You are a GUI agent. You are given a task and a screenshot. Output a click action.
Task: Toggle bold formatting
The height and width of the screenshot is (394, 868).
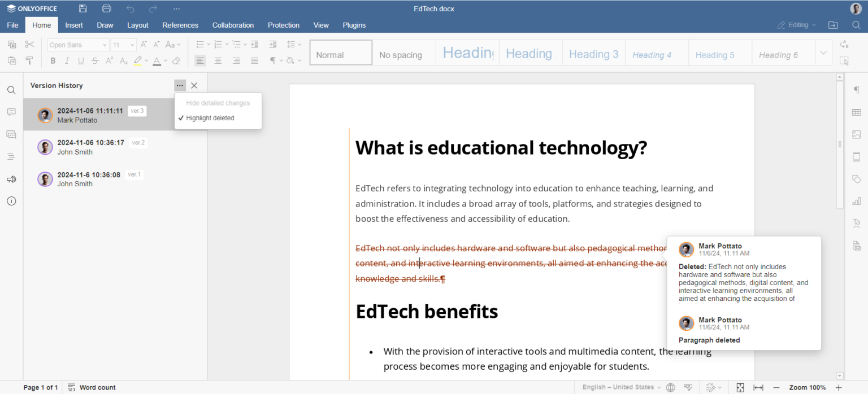(x=53, y=61)
